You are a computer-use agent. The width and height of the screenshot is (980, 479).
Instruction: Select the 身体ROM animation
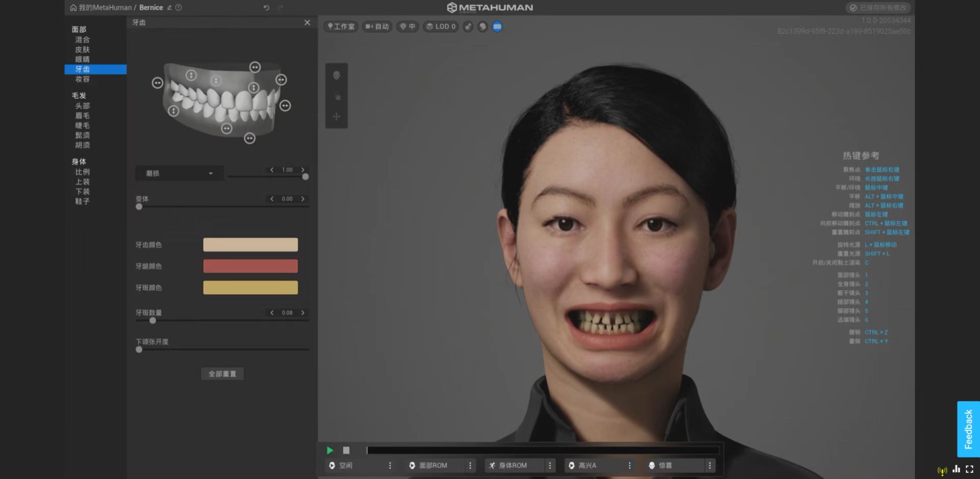pyautogui.click(x=514, y=466)
